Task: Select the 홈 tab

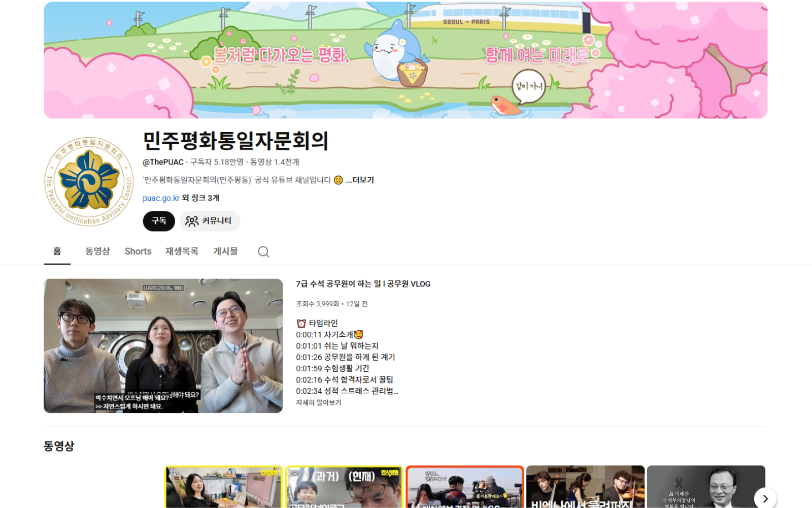Action: [x=57, y=251]
